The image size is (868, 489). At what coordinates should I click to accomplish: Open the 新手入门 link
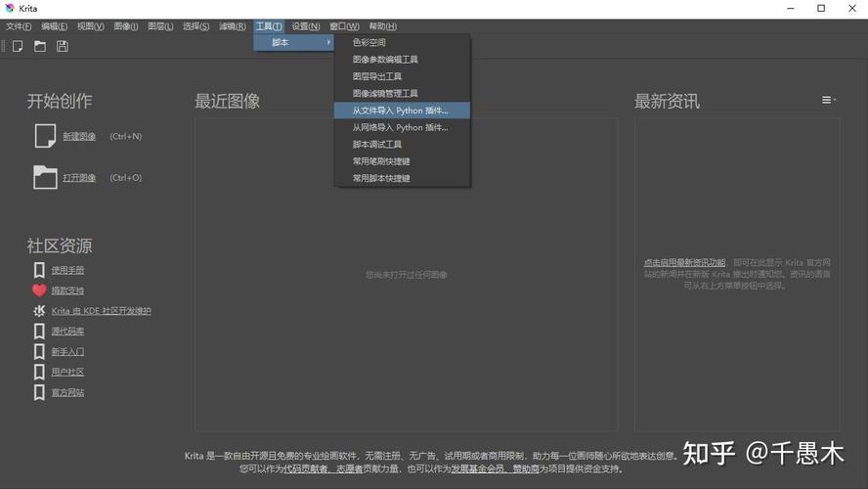(67, 352)
